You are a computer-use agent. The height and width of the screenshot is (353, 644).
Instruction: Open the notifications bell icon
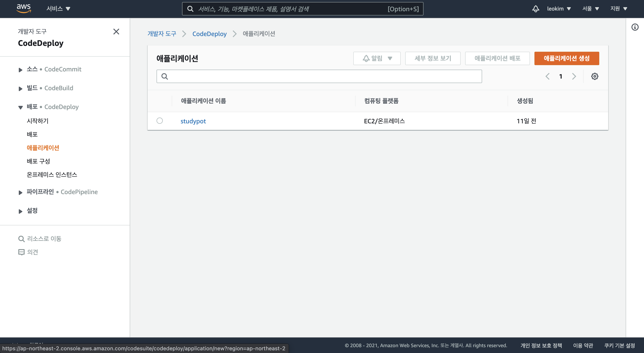click(x=536, y=9)
